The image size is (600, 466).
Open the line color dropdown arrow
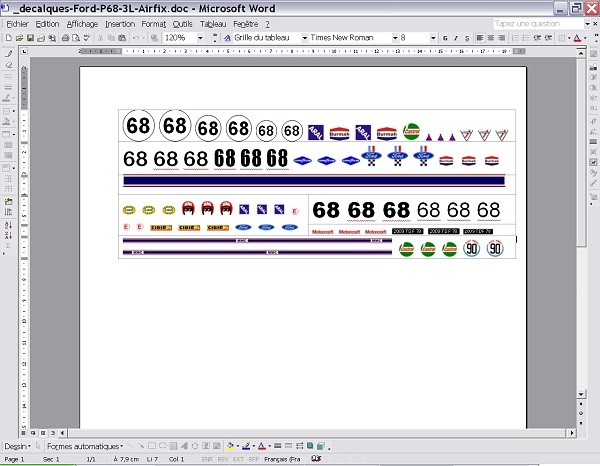click(x=253, y=446)
